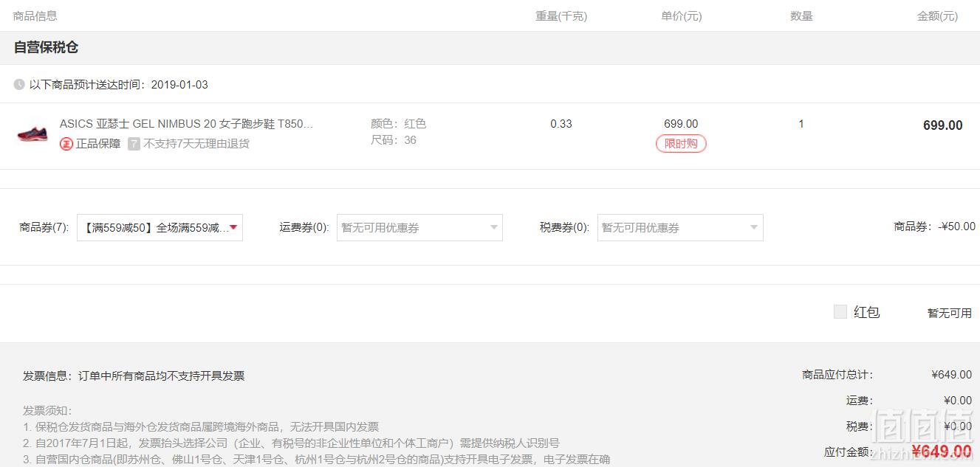The image size is (980, 467).
Task: Click the 7-day no-return policy icon
Action: click(x=134, y=144)
